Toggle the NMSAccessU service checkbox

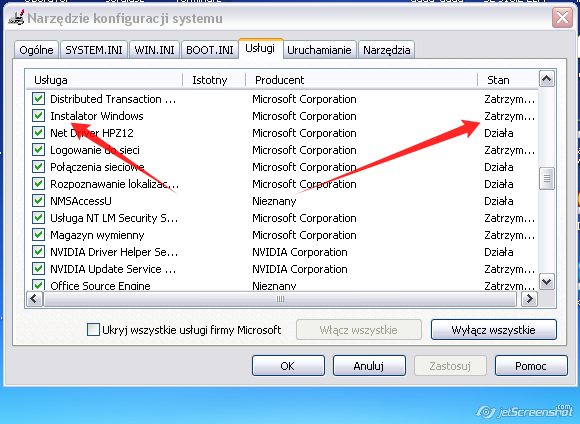(38, 201)
